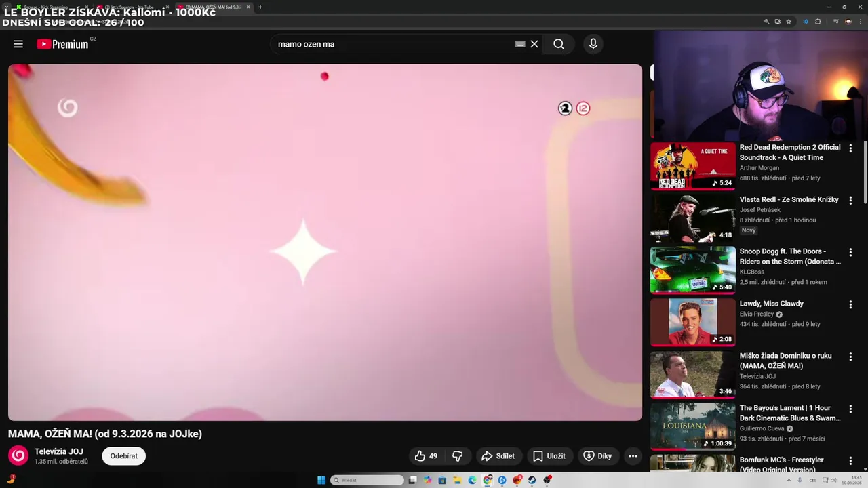Screen dimensions: 868x488
Task: Open Vlasta Redl video thumbnail
Action: pos(692,218)
